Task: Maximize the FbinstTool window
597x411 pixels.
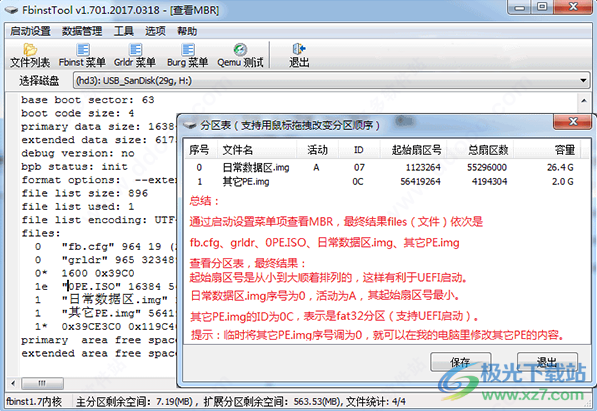Action: coord(542,7)
